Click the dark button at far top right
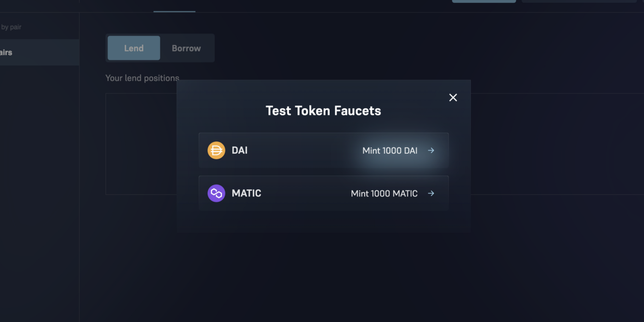 click(x=579, y=1)
